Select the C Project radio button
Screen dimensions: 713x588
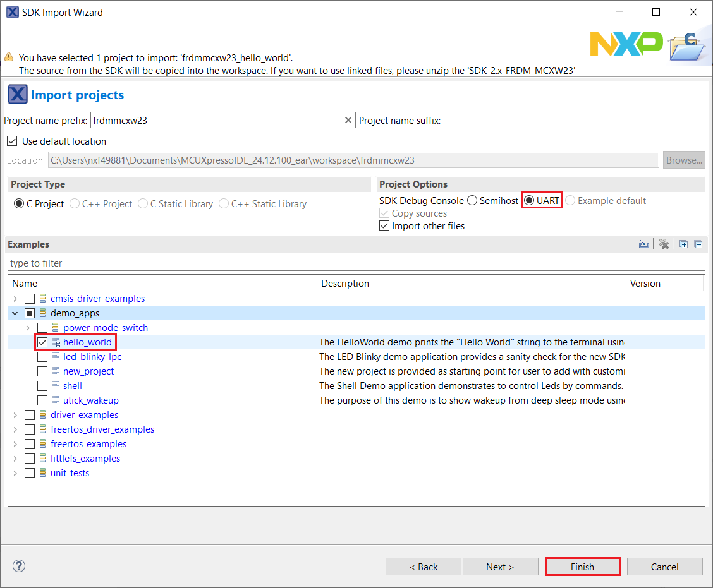pyautogui.click(x=18, y=203)
